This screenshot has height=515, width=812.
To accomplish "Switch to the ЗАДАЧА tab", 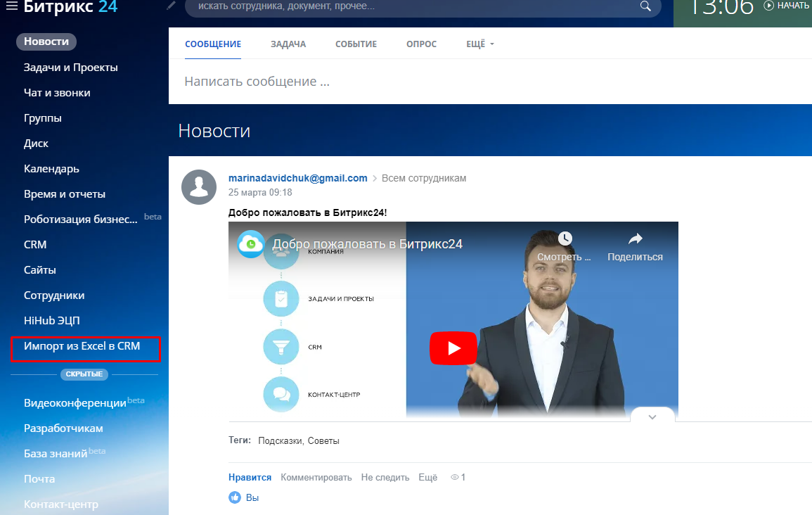I will pos(288,44).
